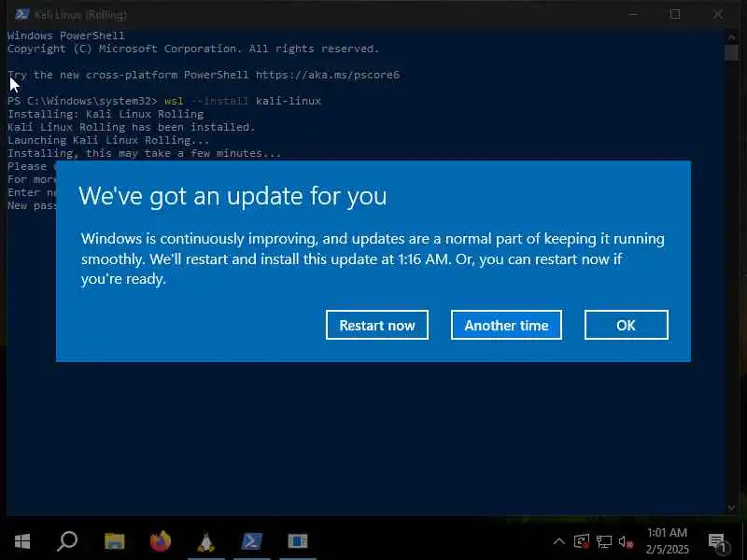Screen dimensions: 747x560
Task: Open network status tray icon
Action: coord(604,541)
